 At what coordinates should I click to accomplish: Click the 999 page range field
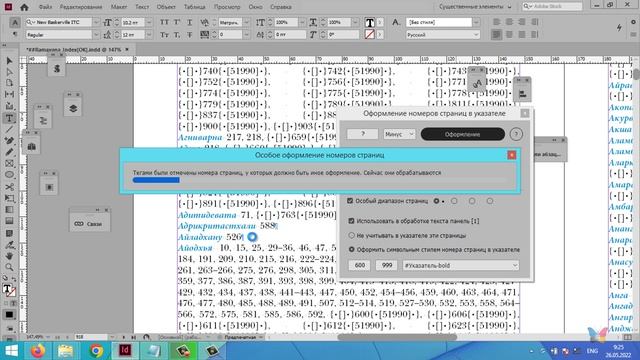[x=387, y=266]
